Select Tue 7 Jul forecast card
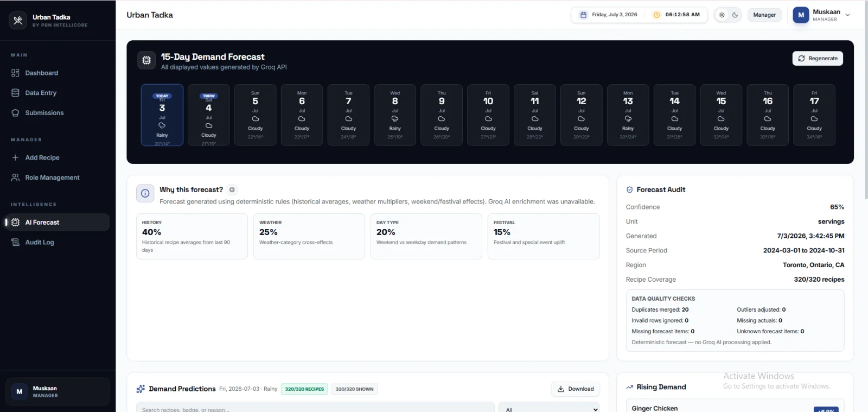This screenshot has height=412, width=868. point(348,115)
